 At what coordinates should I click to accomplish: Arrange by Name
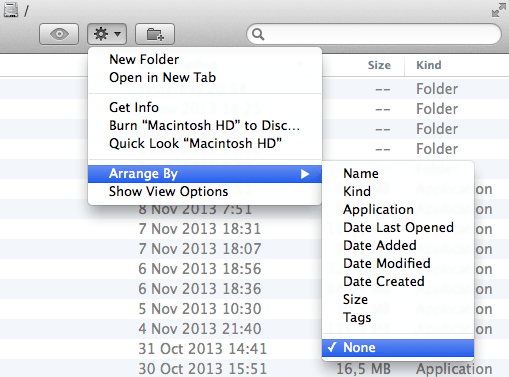click(x=398, y=174)
